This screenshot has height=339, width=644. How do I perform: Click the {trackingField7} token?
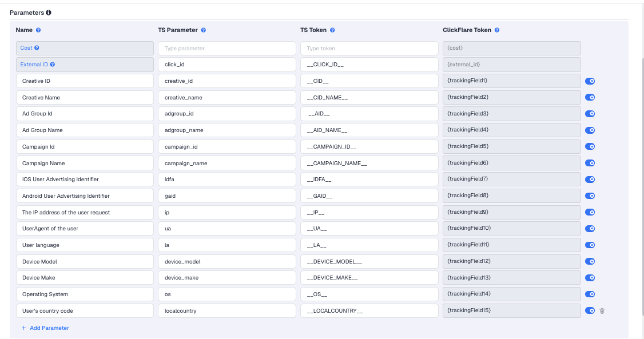click(x=512, y=180)
